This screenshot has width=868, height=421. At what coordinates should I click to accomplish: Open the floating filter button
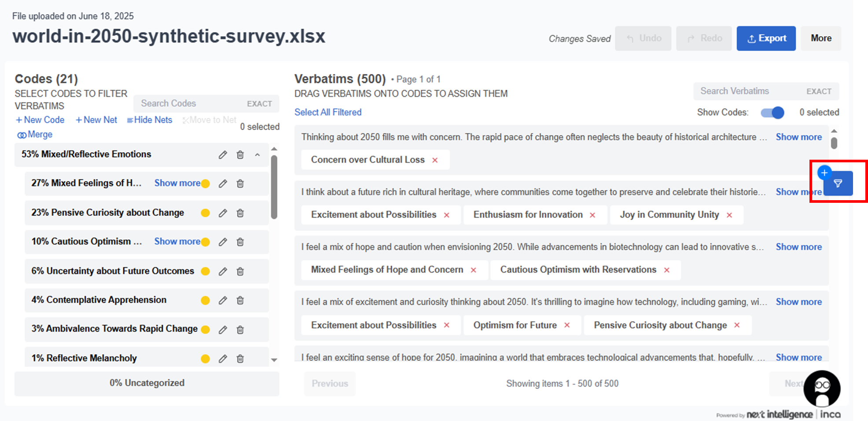[838, 183]
